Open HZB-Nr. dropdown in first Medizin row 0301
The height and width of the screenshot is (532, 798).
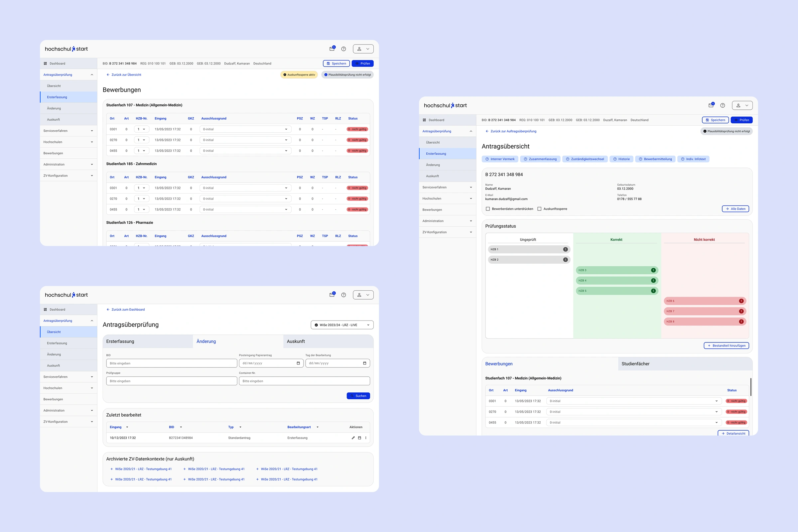pos(142,129)
